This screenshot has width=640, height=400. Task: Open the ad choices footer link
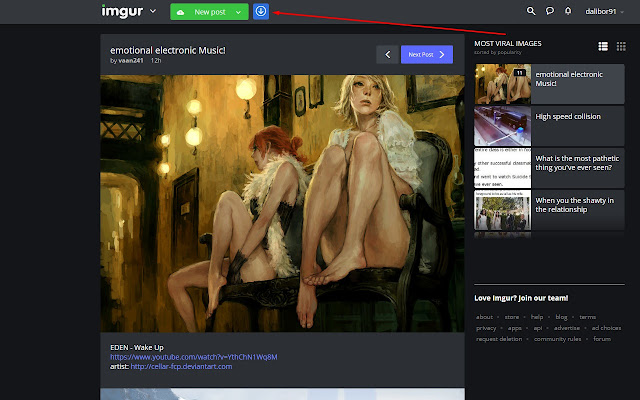tap(606, 328)
